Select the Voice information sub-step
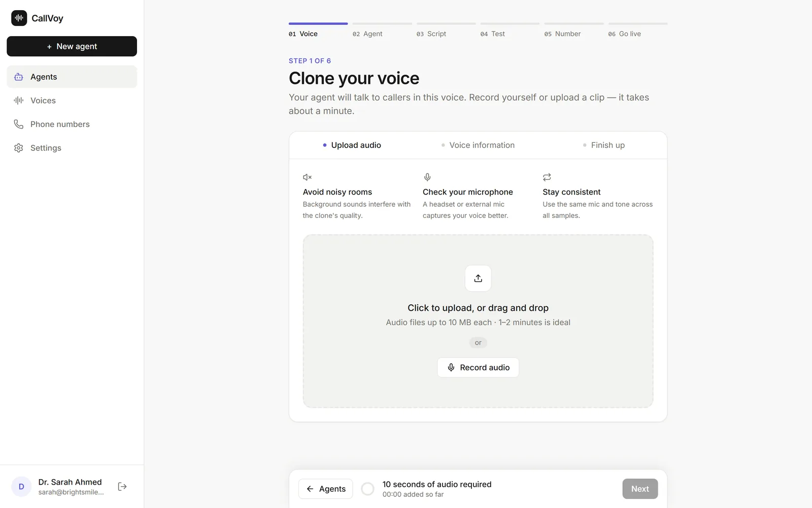Viewport: 812px width, 508px height. 478,145
